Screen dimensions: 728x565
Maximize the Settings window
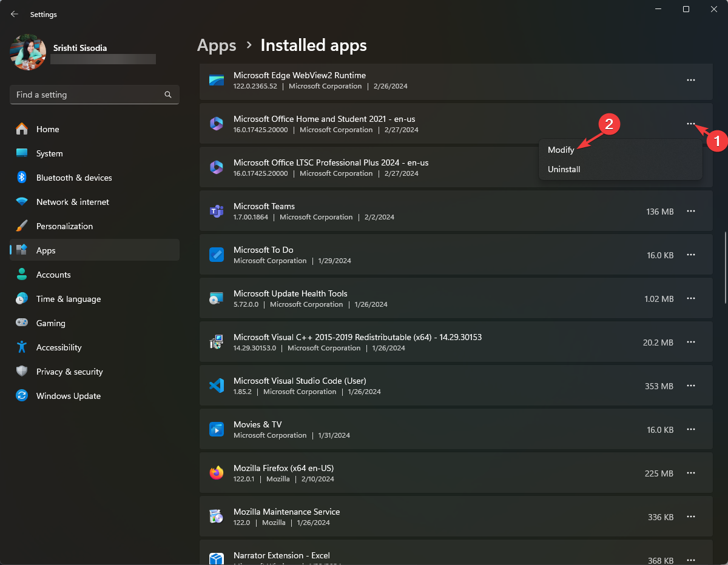686,9
